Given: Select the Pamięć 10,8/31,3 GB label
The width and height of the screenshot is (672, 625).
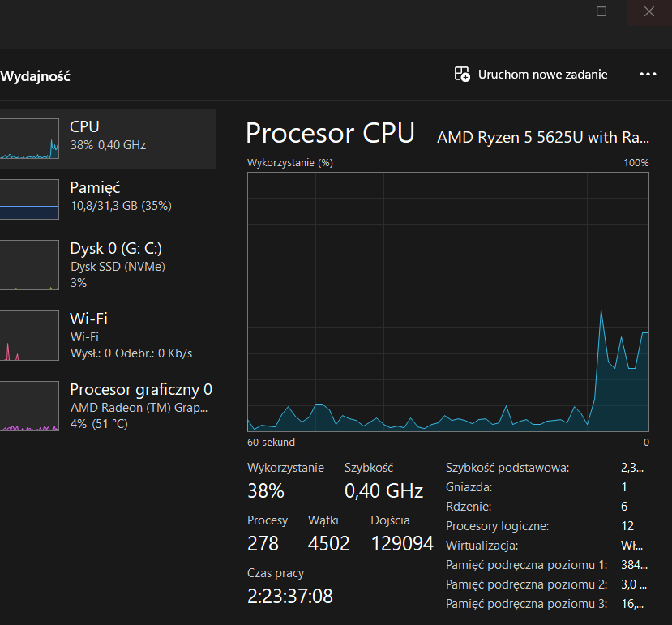Looking at the screenshot, I should click(121, 197).
